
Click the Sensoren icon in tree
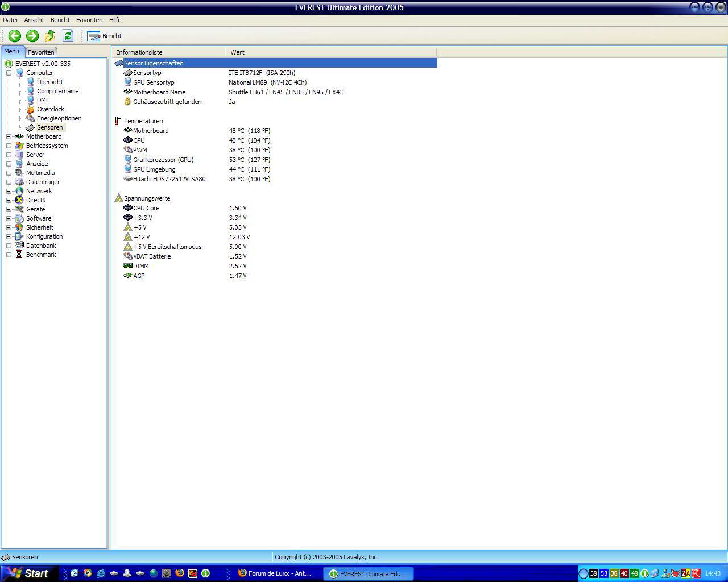click(x=30, y=127)
